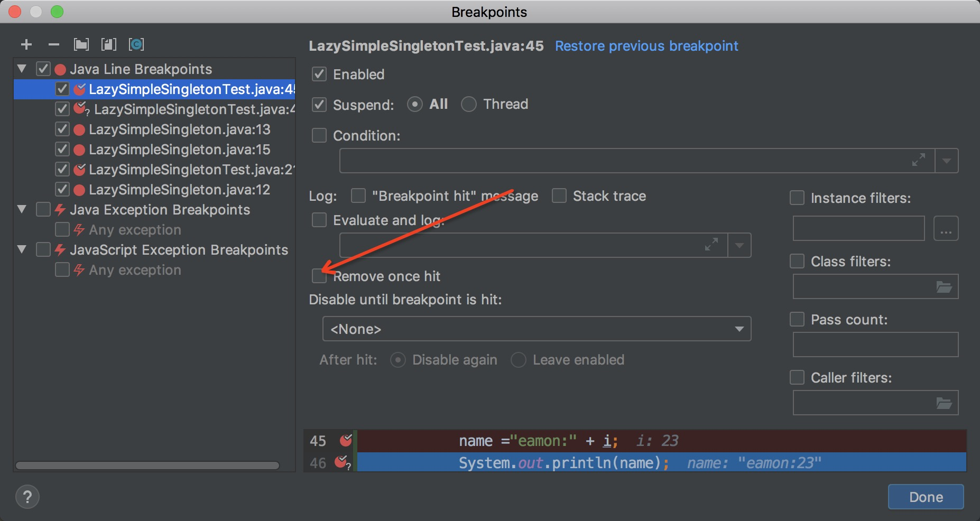Screen dimensions: 980x521
Task: Click breakpoint icon on gutter line 46
Action: [x=343, y=463]
